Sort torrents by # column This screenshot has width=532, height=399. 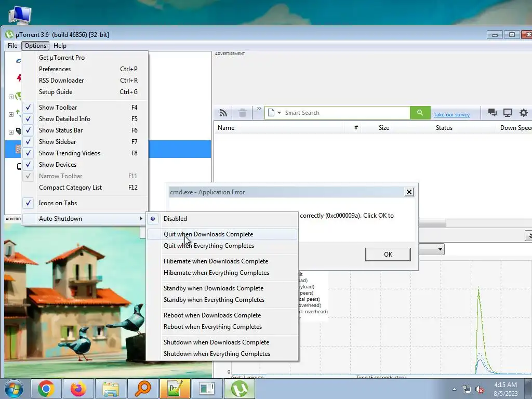point(353,128)
